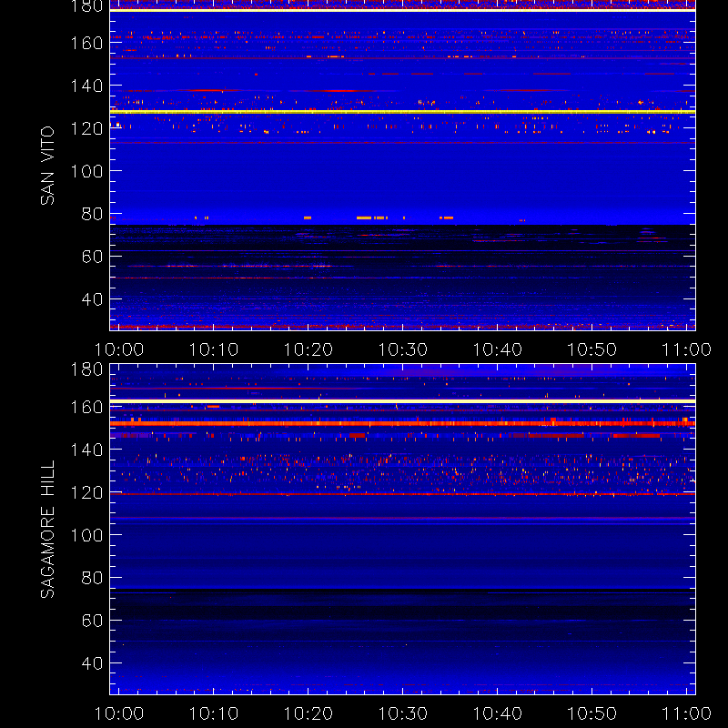Click 10:10 under the Sagamore Hill plot
Screen dimensions: 728x728
(x=214, y=713)
